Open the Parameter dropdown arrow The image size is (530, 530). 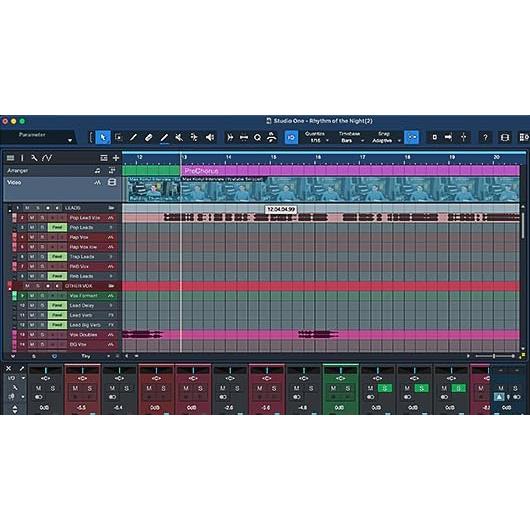(70, 140)
